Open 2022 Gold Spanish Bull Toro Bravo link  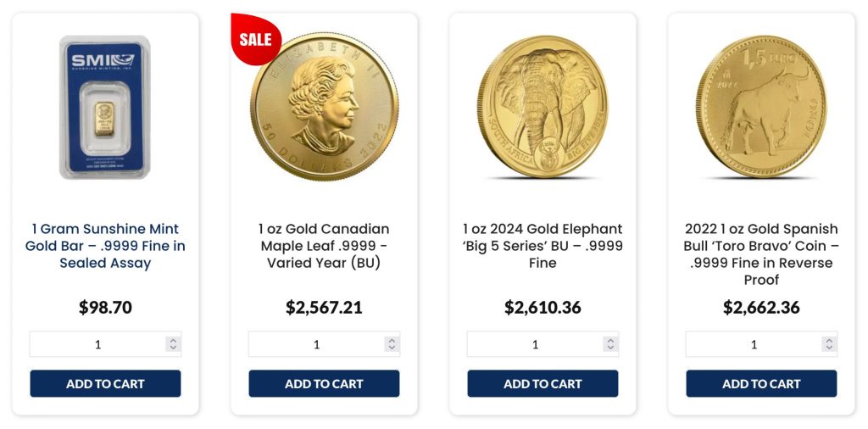coord(761,254)
